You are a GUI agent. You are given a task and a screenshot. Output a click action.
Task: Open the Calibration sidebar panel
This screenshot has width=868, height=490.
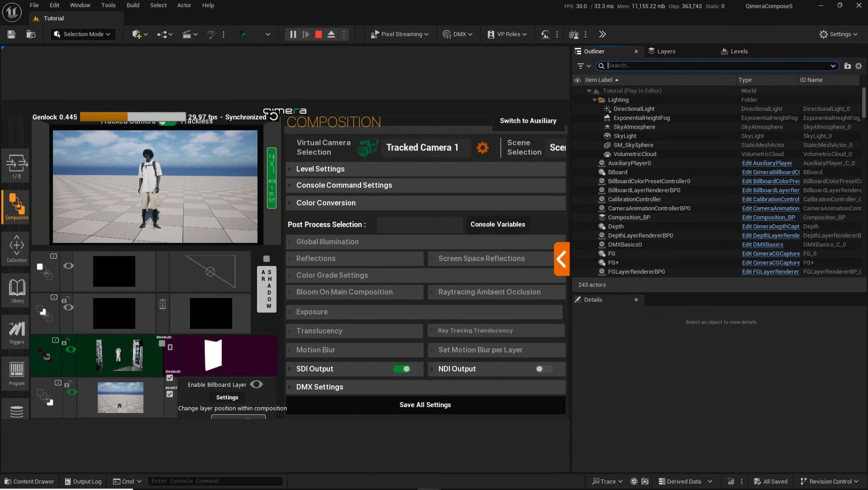click(x=16, y=248)
